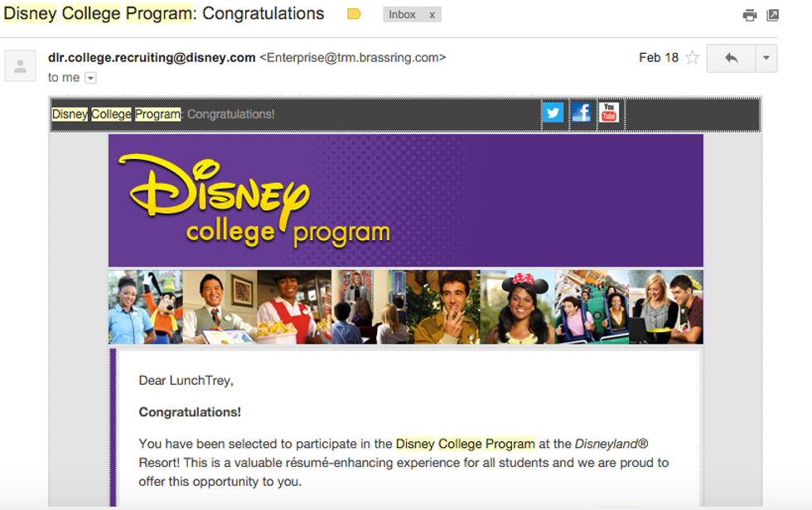Open the Twitter icon in the email header
This screenshot has width=812, height=510.
click(553, 113)
